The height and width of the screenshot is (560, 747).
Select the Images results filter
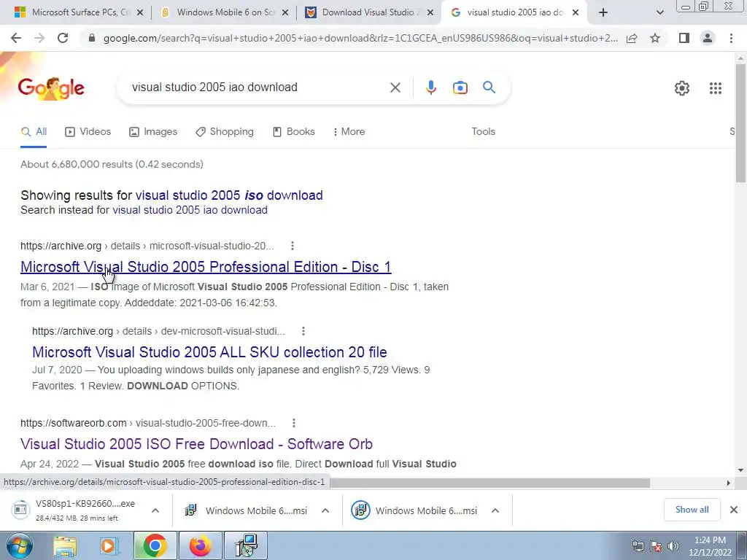coord(153,132)
